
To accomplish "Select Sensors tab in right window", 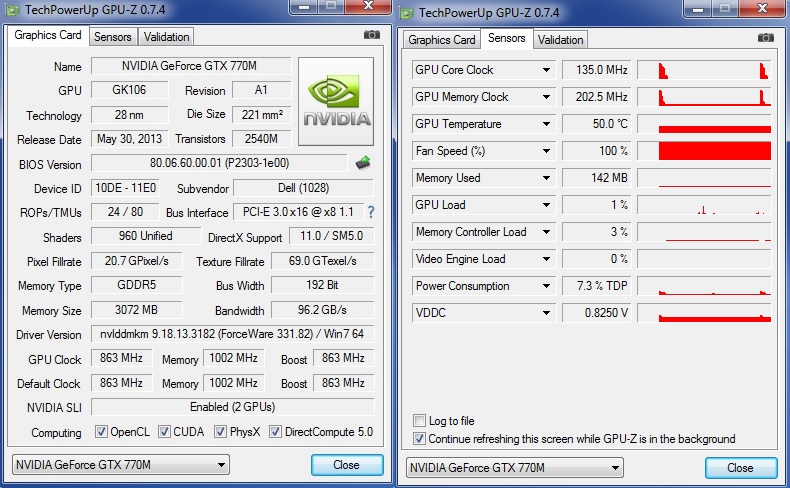I will 506,38.
